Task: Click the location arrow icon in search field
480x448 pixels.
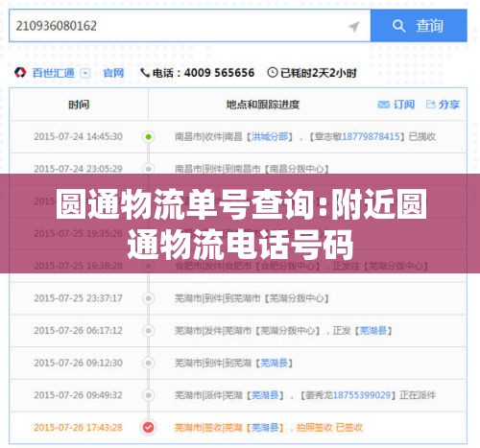Action: (x=354, y=27)
